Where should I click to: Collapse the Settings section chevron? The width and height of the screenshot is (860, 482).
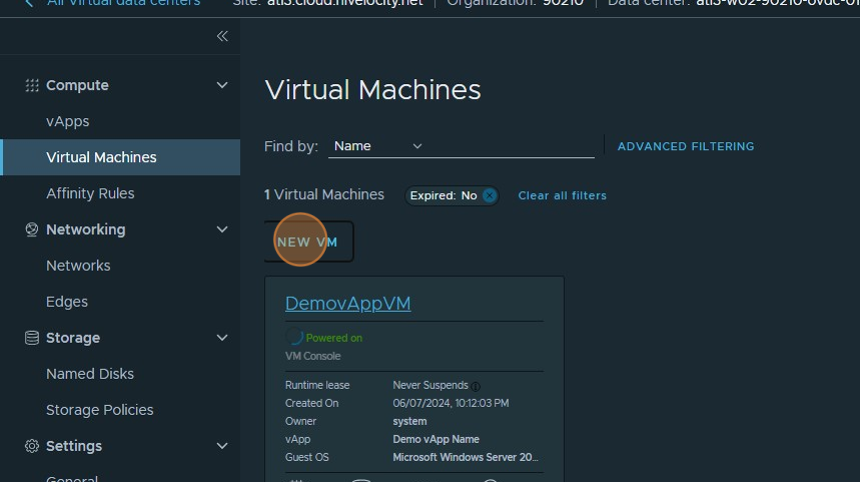pos(222,446)
